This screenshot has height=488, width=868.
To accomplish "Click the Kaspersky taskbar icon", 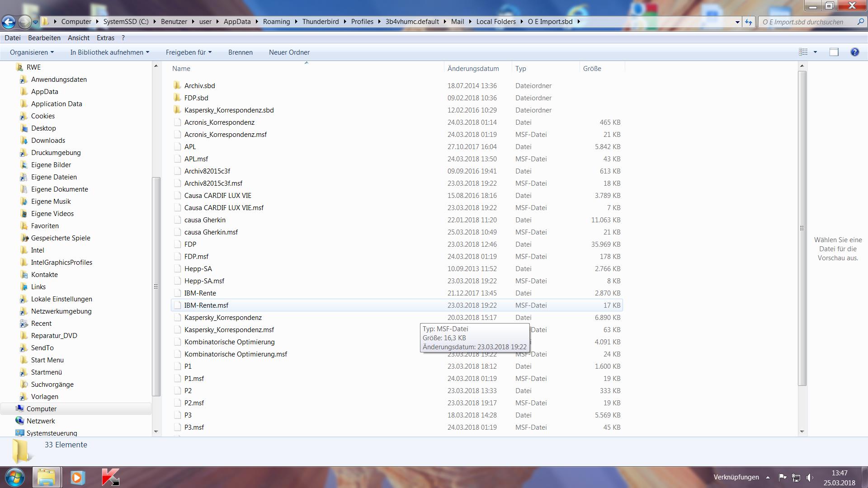I will [x=110, y=477].
